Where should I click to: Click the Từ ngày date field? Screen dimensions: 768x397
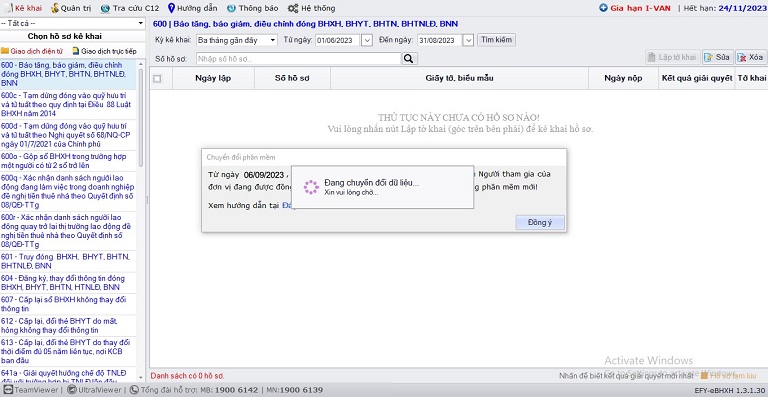pos(337,40)
